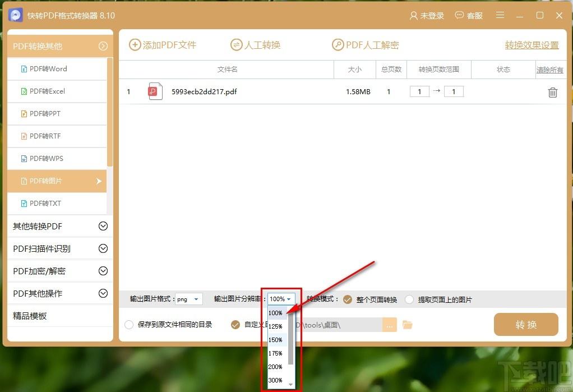Click the 转换 (Convert) button
573x392 pixels.
point(525,324)
